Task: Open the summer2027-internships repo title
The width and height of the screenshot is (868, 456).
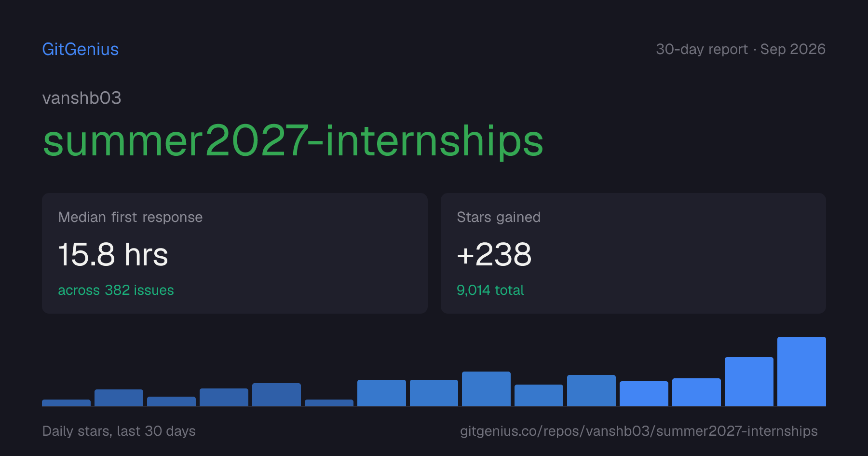Action: (x=293, y=140)
